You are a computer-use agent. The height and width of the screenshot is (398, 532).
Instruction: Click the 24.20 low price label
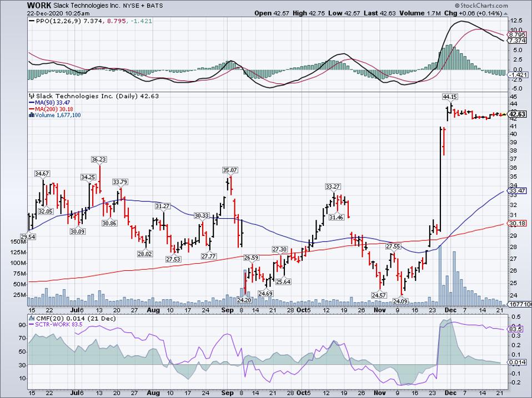tap(244, 300)
